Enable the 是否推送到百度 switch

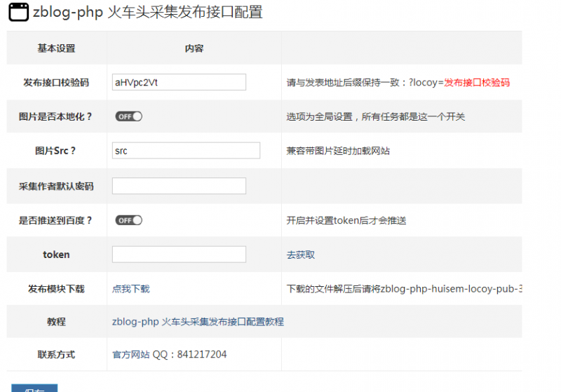[129, 220]
